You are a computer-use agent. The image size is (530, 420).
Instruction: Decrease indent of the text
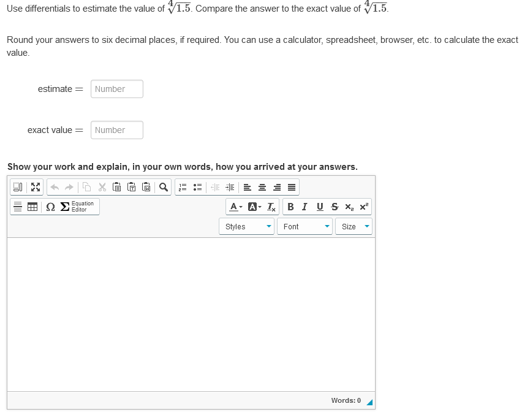[x=215, y=187]
